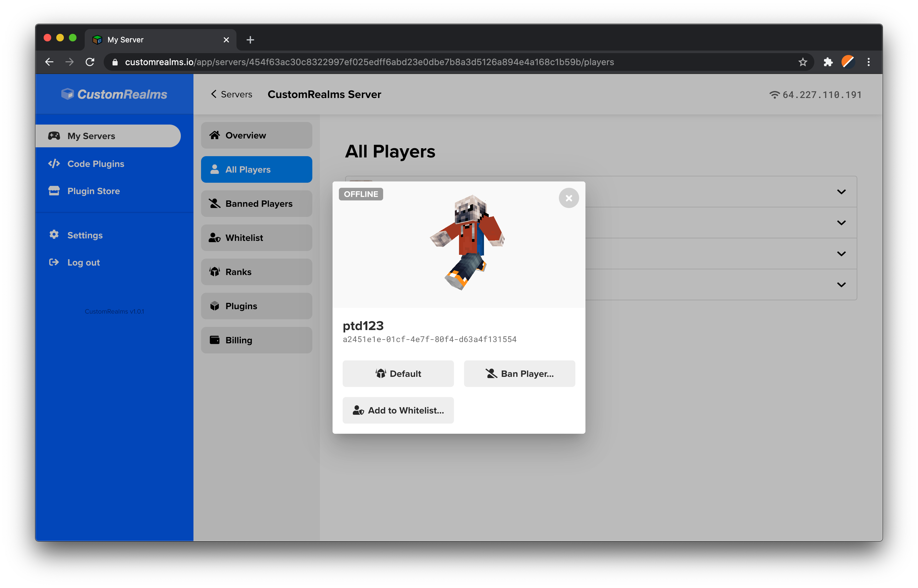The width and height of the screenshot is (918, 588).
Task: Open the Plugins section
Action: 256,306
